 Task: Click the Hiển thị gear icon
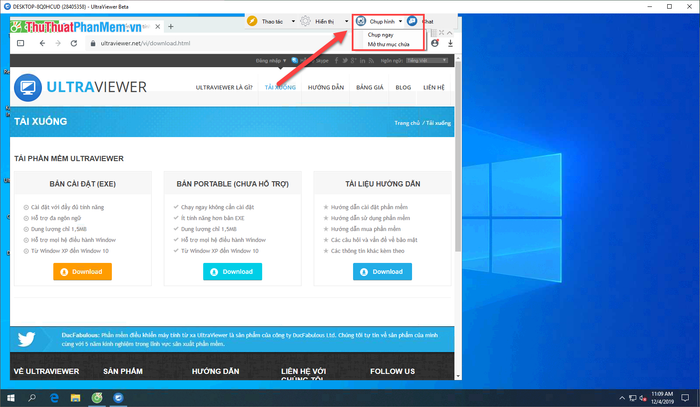[305, 21]
